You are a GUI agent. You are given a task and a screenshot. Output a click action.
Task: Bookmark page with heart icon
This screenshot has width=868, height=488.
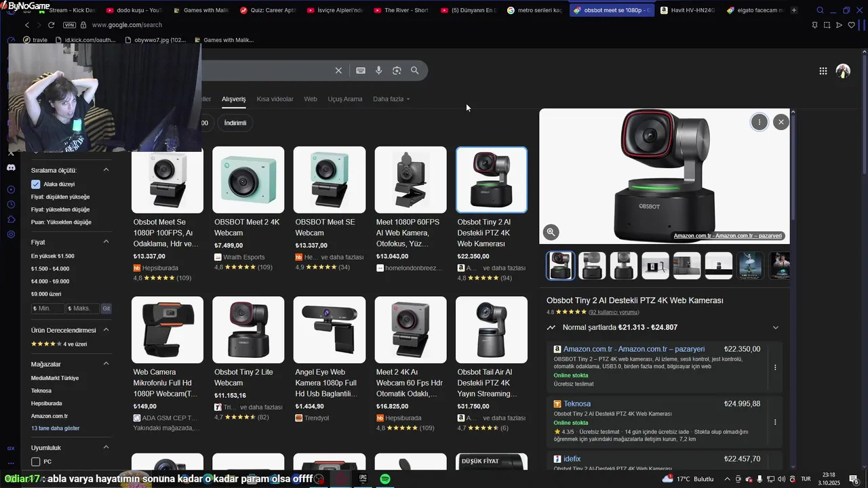coord(851,25)
